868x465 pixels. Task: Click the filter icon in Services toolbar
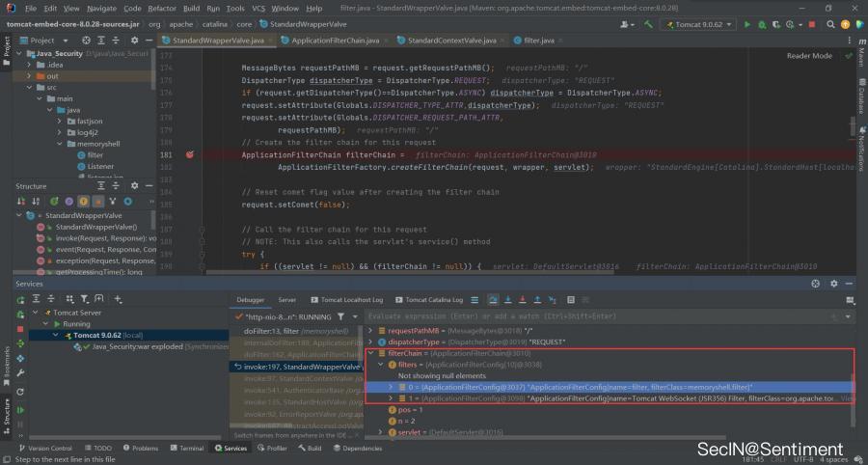pos(83,300)
